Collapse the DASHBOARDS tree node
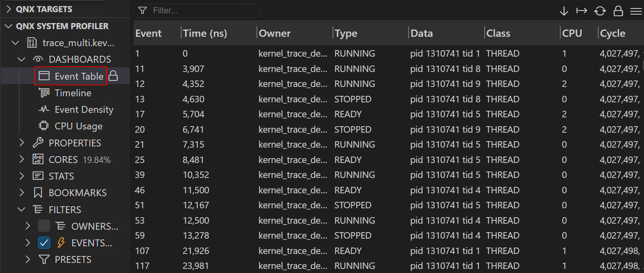Image resolution: width=644 pixels, height=273 pixels. coord(21,59)
